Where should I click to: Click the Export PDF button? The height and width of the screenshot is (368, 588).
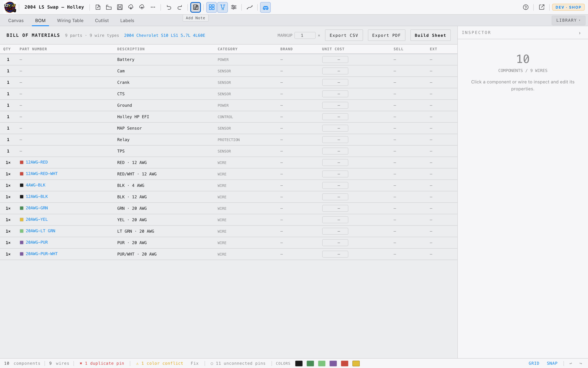coord(386,35)
